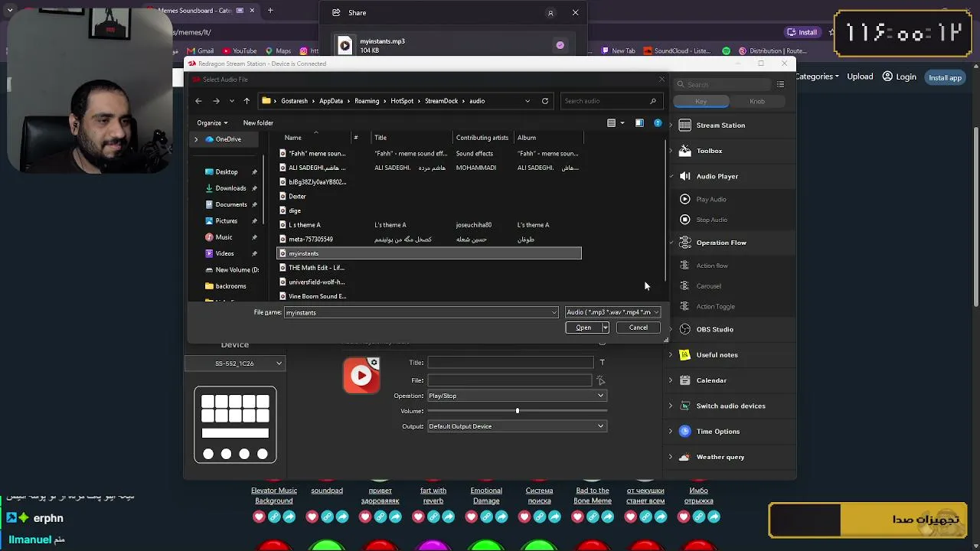The width and height of the screenshot is (980, 551).
Task: Expand the OneDrive tree node
Action: tap(196, 139)
